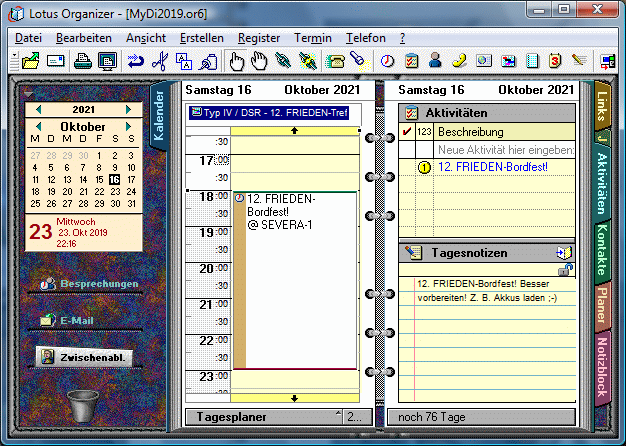Click the flashlight search icon
Image resolution: width=626 pixels, height=446 pixels.
click(360, 61)
